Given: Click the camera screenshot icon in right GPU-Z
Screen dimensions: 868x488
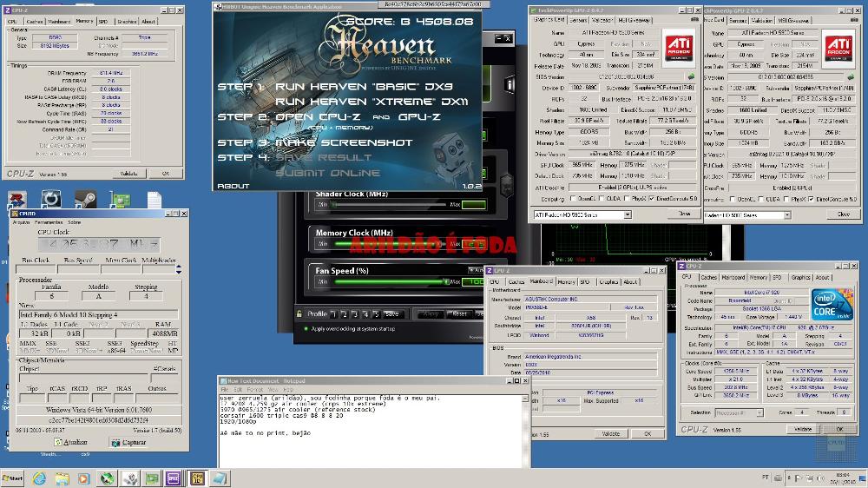Looking at the screenshot, I should [x=856, y=19].
